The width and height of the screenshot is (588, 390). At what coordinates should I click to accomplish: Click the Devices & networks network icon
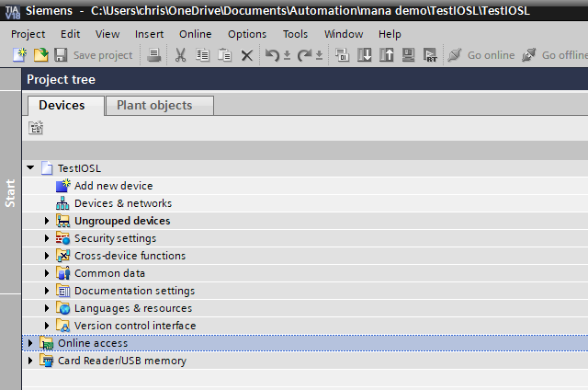click(x=62, y=203)
